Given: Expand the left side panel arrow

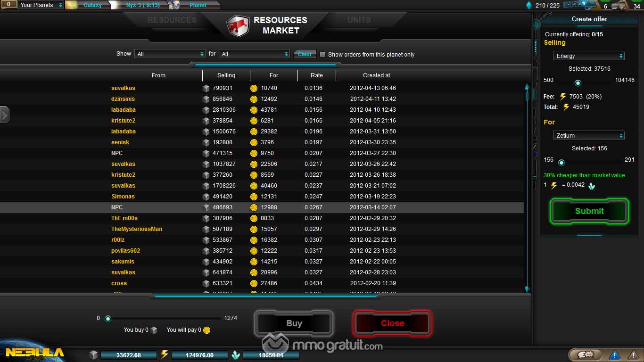Looking at the screenshot, I should (5, 115).
